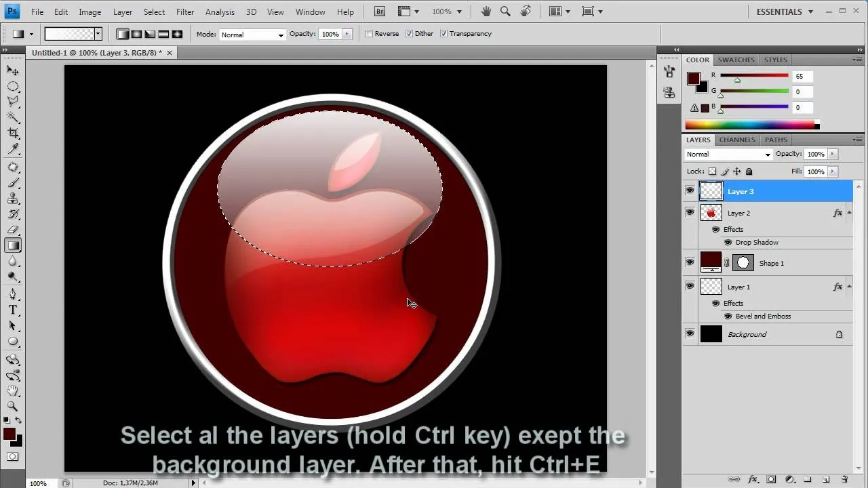Hide Layer 3 visibility eye

click(x=690, y=191)
